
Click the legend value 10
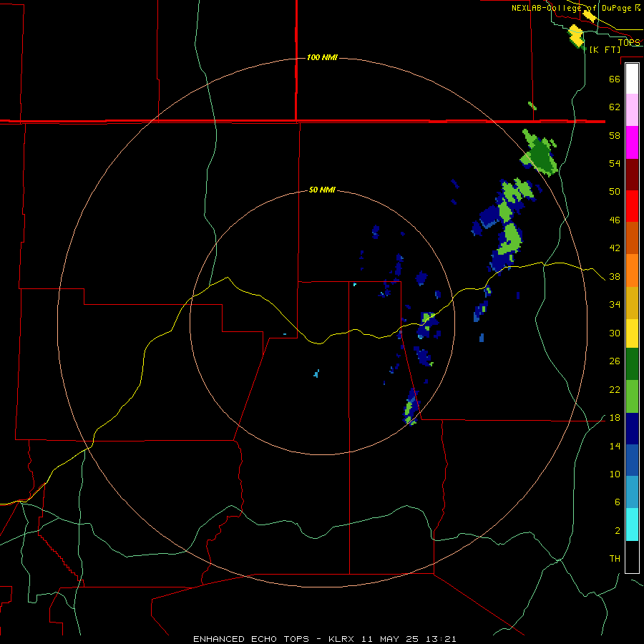615,474
